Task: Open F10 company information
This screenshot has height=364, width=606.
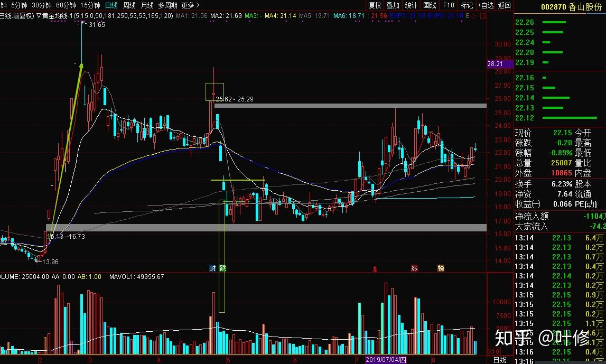Action: (449, 5)
